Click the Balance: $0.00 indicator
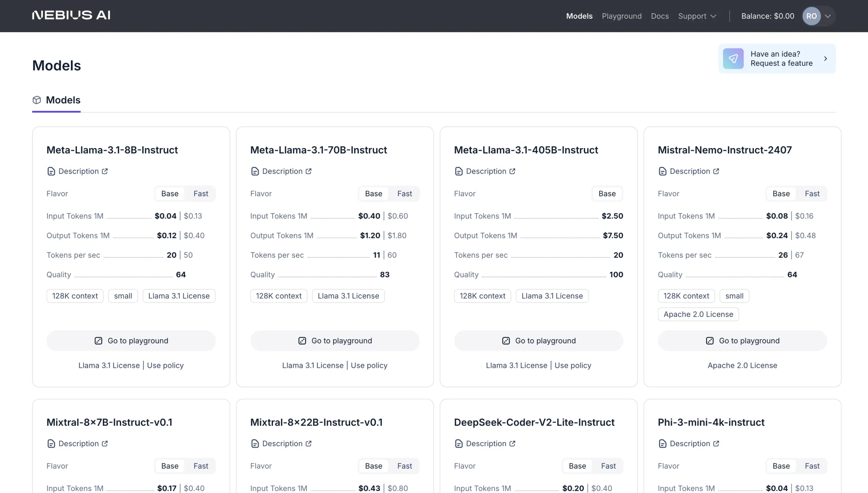This screenshot has width=868, height=493. (768, 16)
